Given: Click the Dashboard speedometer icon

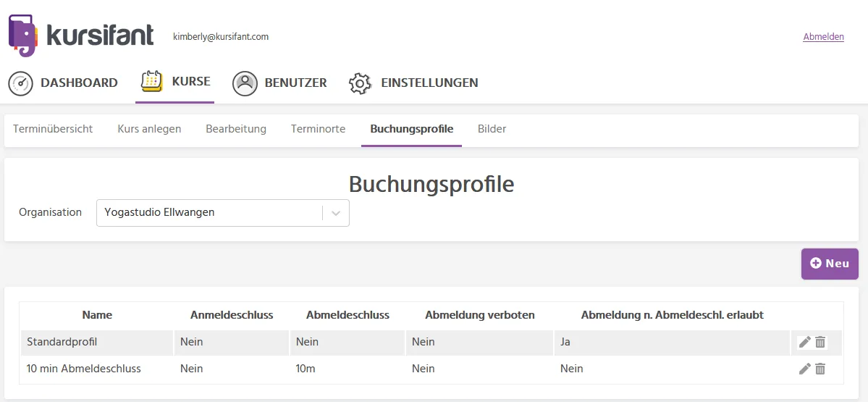Looking at the screenshot, I should 20,83.
